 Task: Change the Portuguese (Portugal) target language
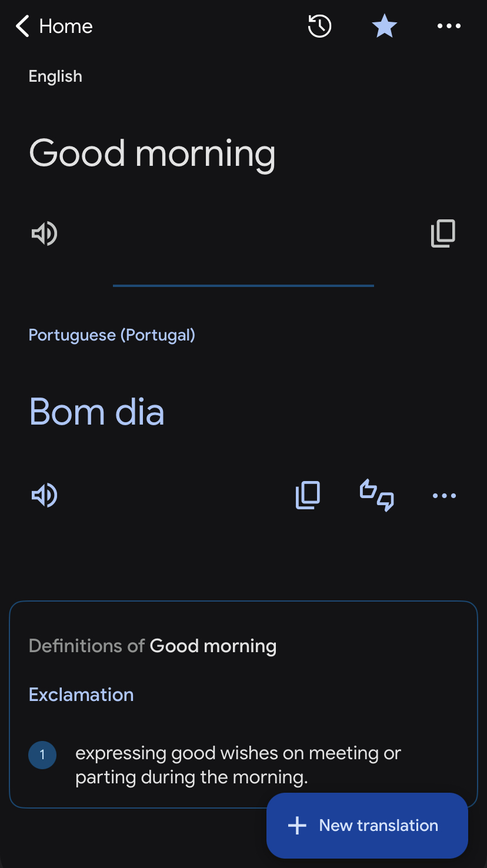click(112, 335)
